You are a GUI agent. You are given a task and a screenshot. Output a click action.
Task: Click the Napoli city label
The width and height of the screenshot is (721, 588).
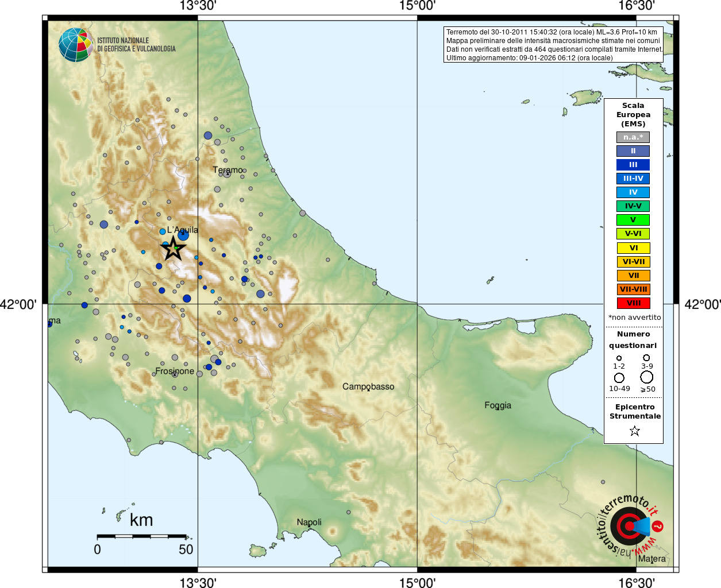click(x=309, y=522)
